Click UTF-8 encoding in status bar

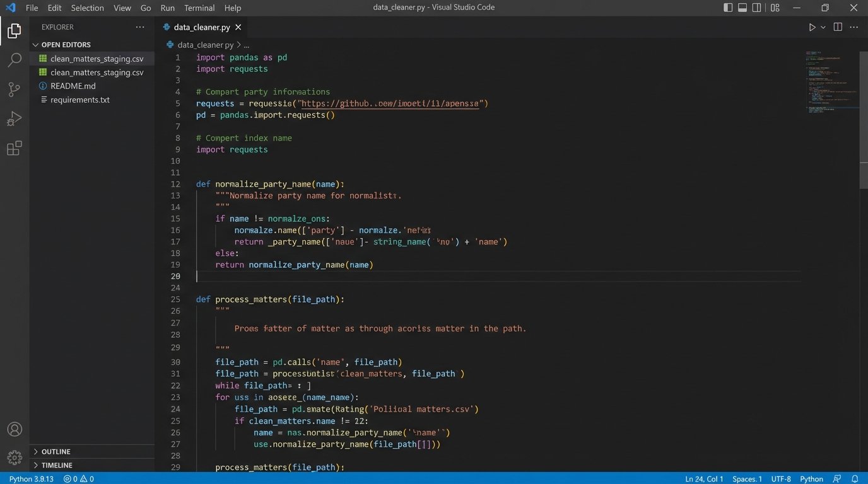point(780,479)
